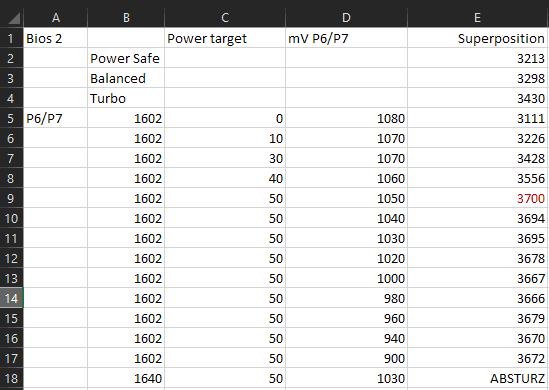Select Power target value 10
This screenshot has height=390, width=549.
click(225, 138)
